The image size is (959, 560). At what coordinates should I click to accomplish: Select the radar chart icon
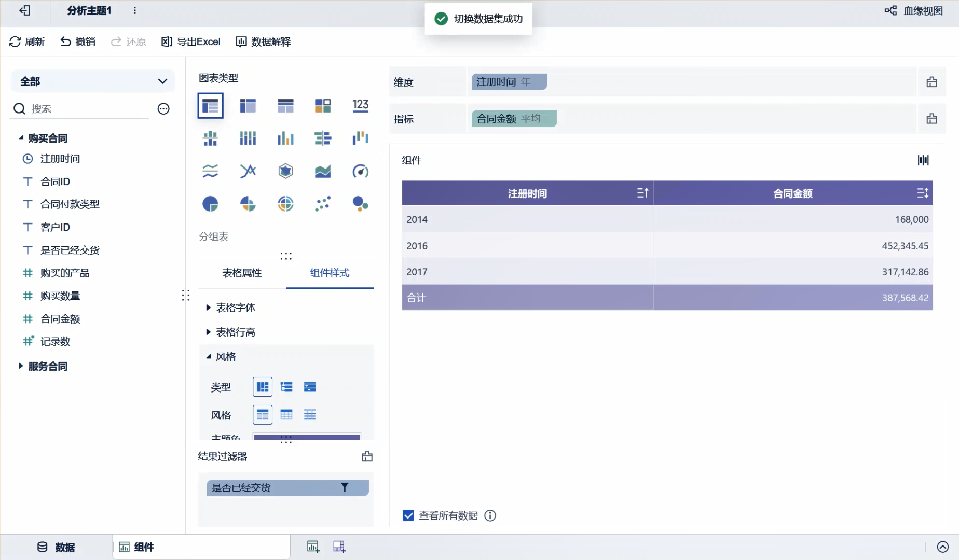pyautogui.click(x=285, y=171)
